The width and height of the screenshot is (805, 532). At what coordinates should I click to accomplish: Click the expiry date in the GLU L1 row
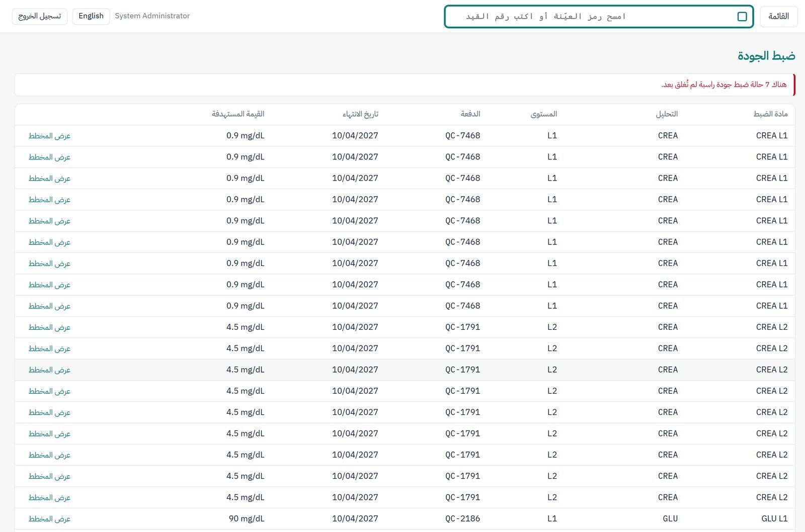[x=355, y=519]
